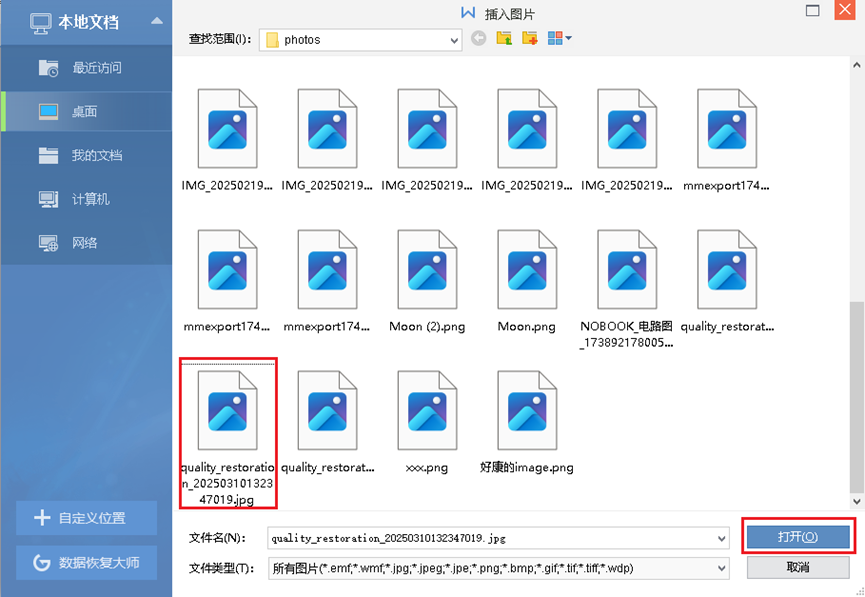Screen dimensions: 865x597
Task: Click the 取消 button
Action: point(797,567)
